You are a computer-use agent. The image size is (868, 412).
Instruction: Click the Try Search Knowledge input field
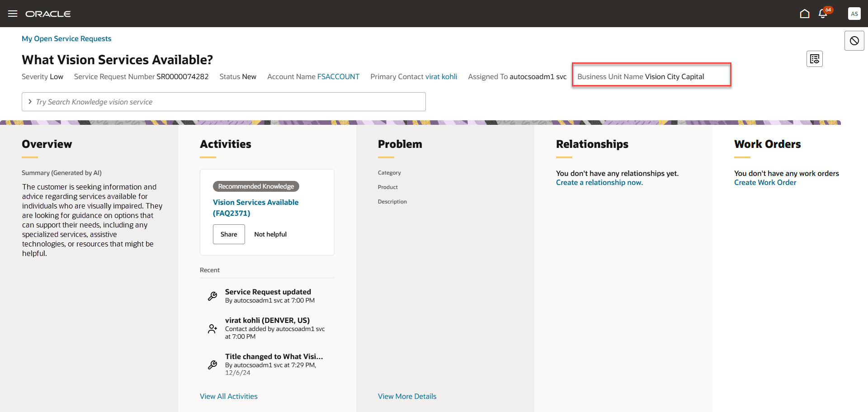(224, 102)
